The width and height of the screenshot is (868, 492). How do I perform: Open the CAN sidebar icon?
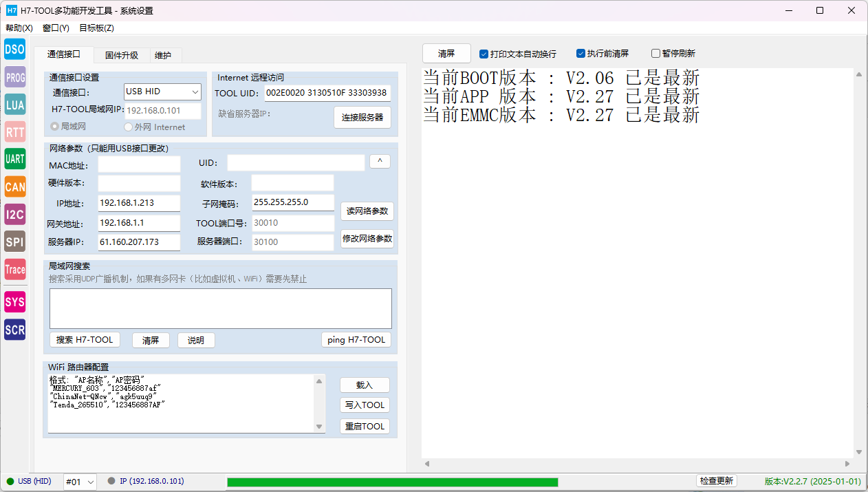click(14, 186)
